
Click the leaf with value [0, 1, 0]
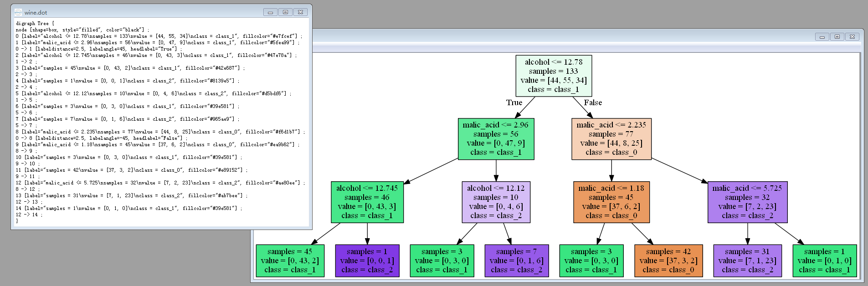[825, 260]
